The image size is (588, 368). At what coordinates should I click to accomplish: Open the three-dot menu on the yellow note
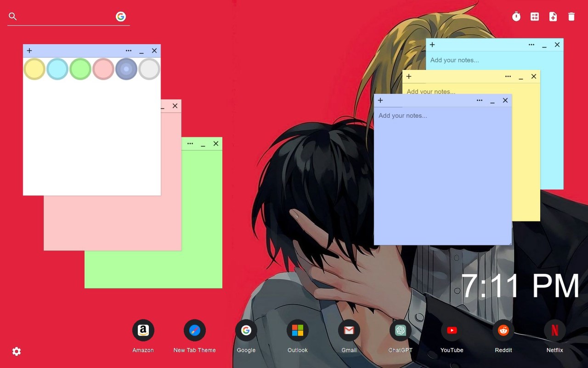[x=508, y=76]
